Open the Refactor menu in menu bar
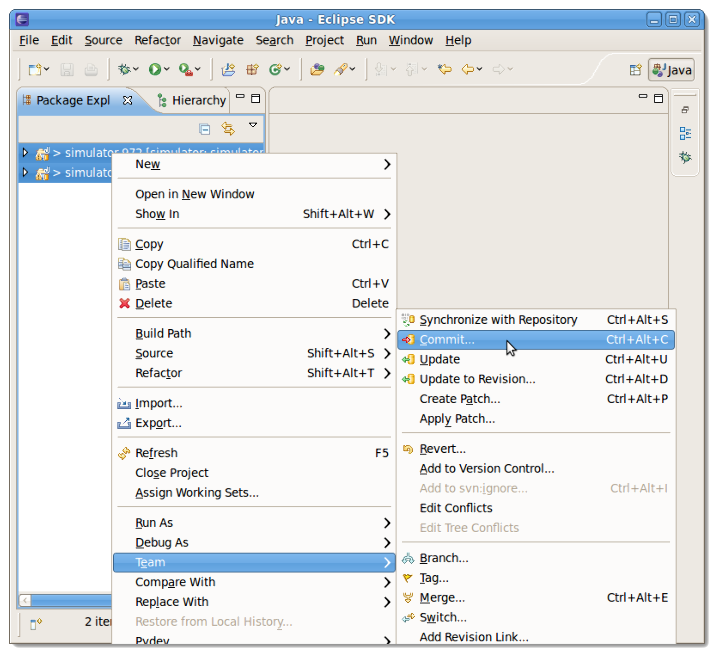The width and height of the screenshot is (719, 658). (x=157, y=40)
